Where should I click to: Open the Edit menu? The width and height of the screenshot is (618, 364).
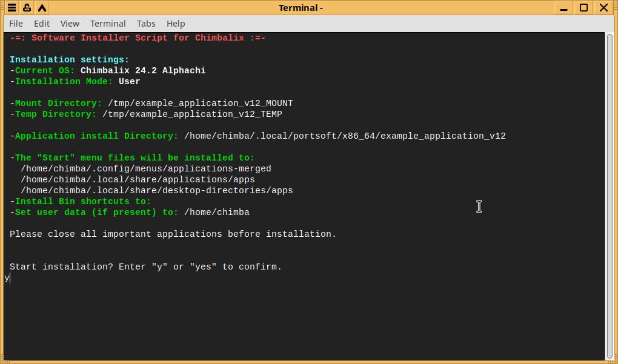pyautogui.click(x=42, y=24)
